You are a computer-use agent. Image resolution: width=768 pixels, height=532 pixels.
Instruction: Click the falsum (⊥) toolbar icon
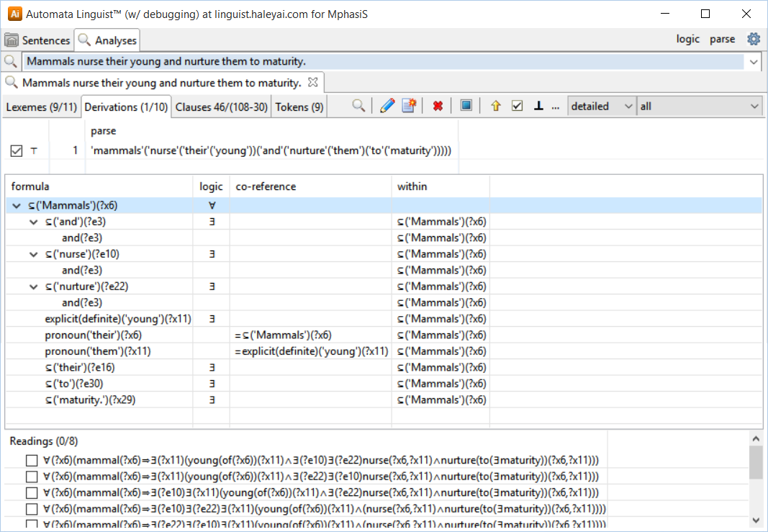(x=539, y=106)
